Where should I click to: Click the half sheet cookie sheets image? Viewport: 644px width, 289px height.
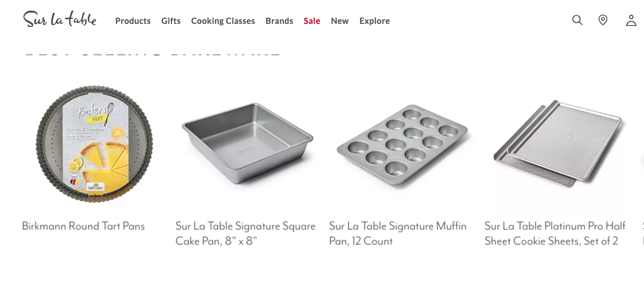tap(559, 143)
